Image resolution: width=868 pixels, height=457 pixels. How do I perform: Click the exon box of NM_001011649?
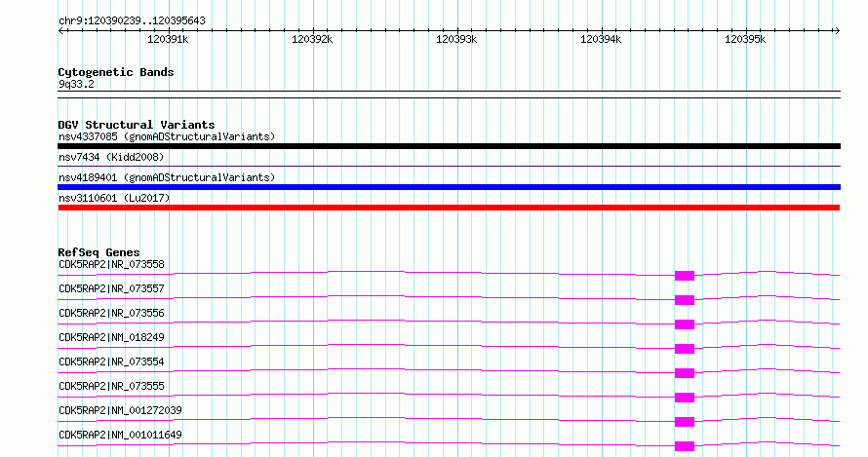[x=685, y=446]
